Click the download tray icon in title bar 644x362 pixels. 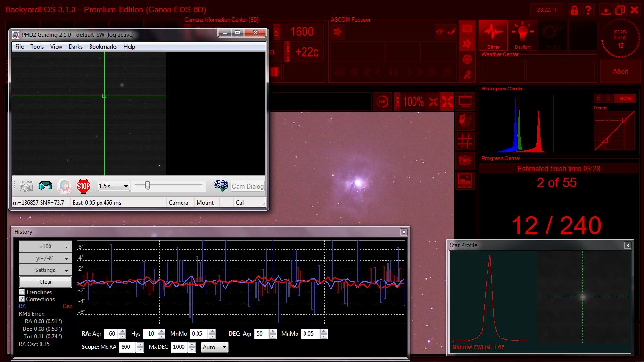[607, 10]
